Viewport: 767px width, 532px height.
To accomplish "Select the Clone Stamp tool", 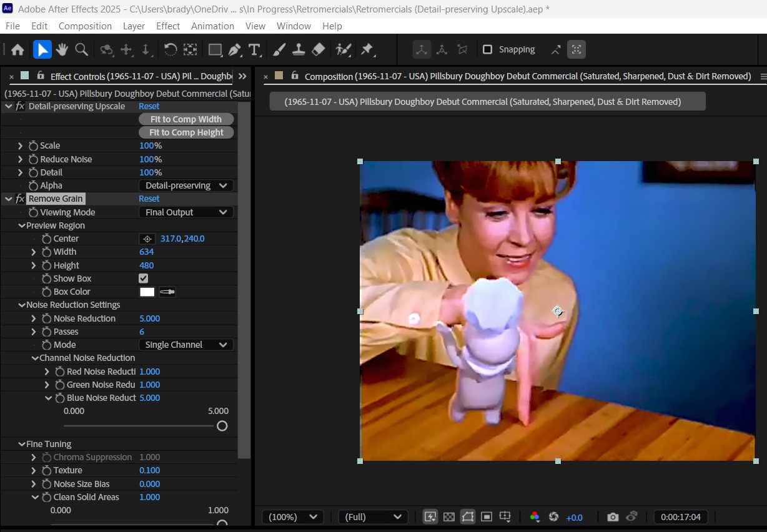I will click(299, 49).
